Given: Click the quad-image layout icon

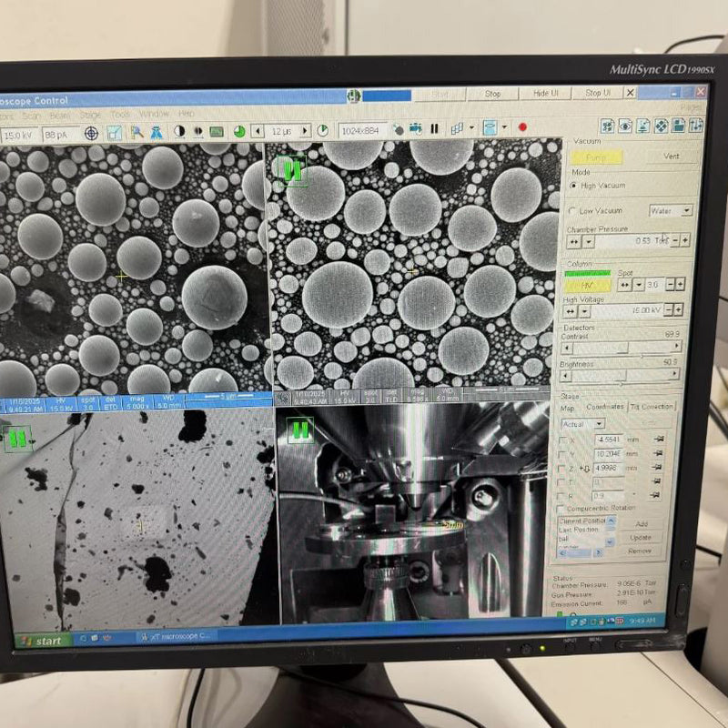Looking at the screenshot, I should click(x=458, y=128).
